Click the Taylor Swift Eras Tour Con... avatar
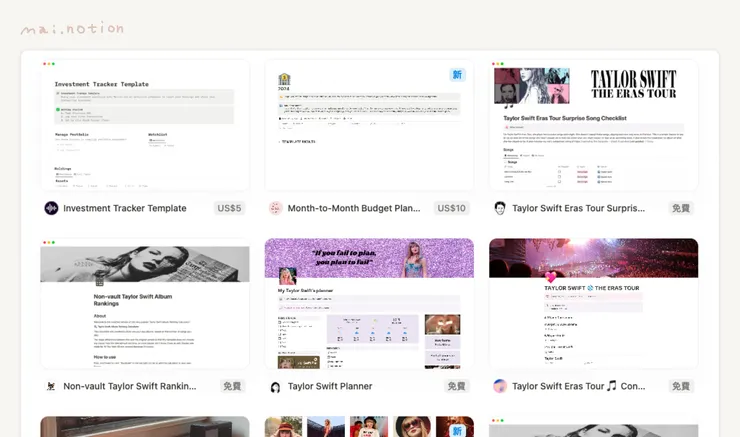Viewport: 740px width, 437px height. click(500, 386)
